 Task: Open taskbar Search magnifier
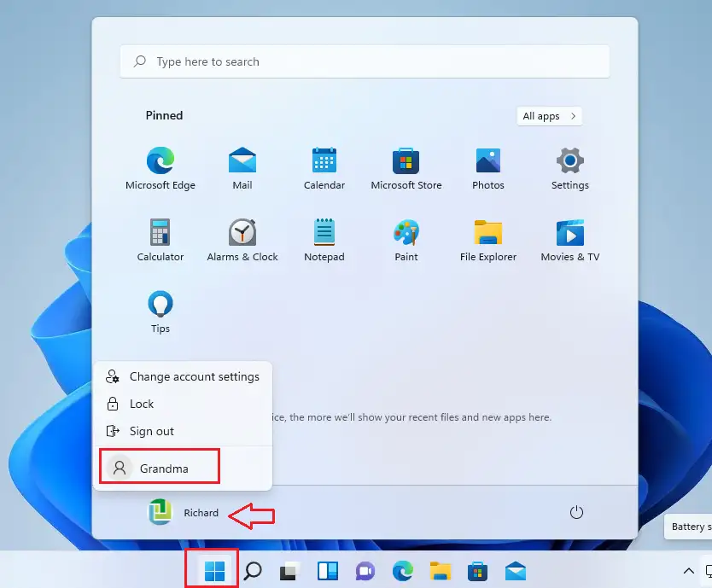(253, 571)
